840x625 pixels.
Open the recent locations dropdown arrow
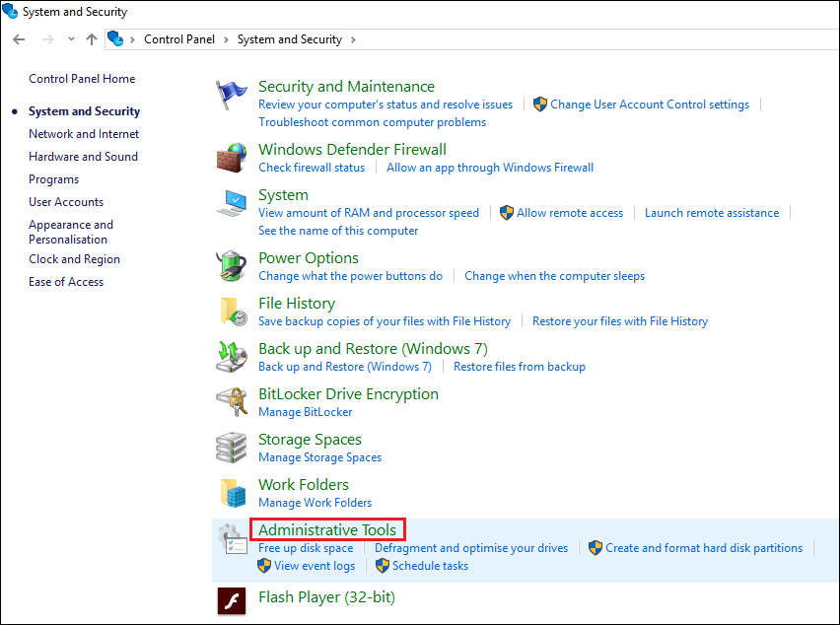[x=71, y=39]
